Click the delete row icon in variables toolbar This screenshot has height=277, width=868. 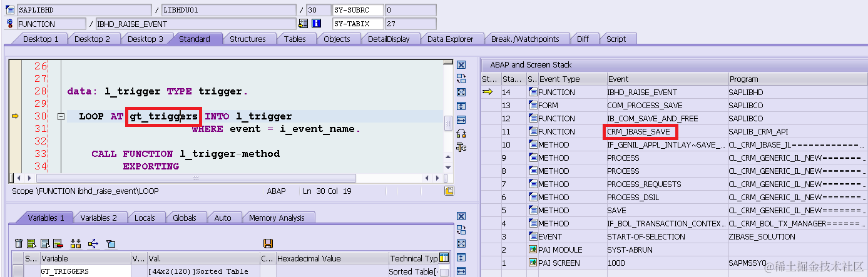(x=58, y=243)
